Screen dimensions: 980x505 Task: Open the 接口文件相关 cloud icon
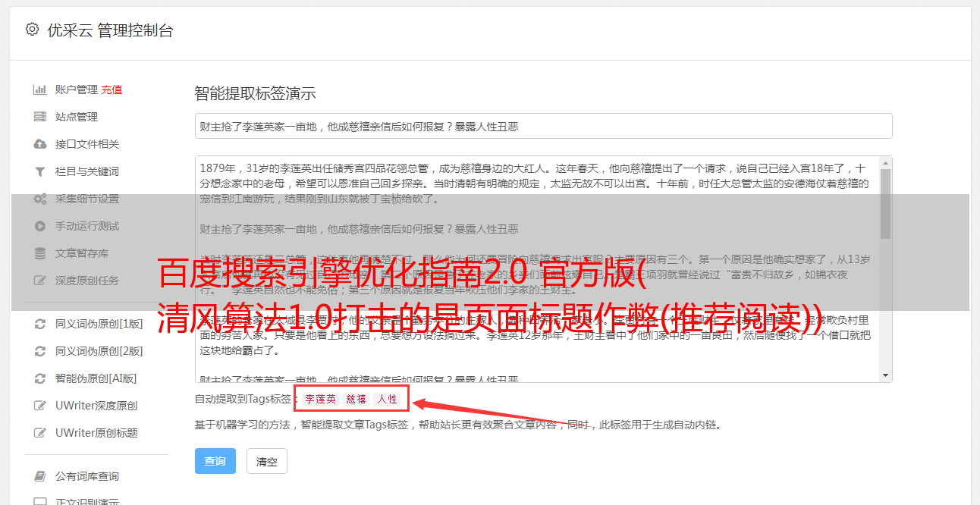click(40, 144)
